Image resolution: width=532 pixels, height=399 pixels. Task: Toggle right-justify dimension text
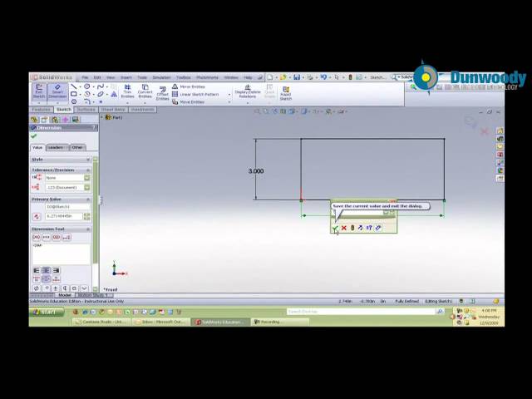[x=56, y=270]
